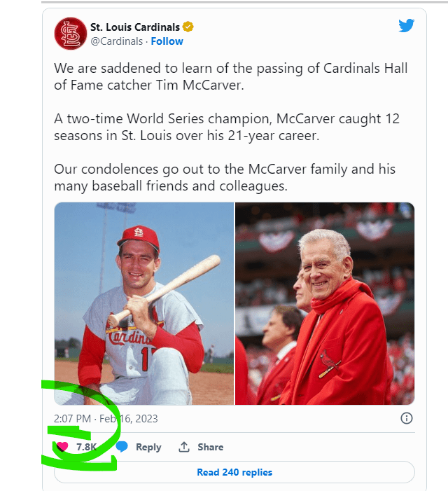The height and width of the screenshot is (491, 448).
Task: Click the Share text label
Action: pyautogui.click(x=210, y=447)
